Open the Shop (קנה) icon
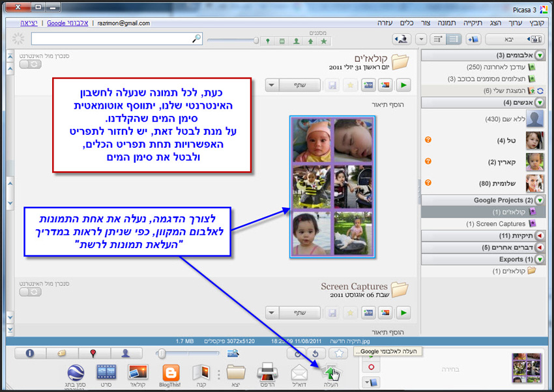Screen dimensions: 554x392 [x=201, y=372]
